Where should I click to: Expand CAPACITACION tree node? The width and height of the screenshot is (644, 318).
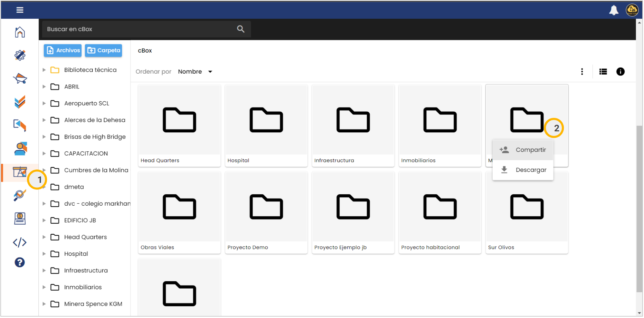coord(44,153)
